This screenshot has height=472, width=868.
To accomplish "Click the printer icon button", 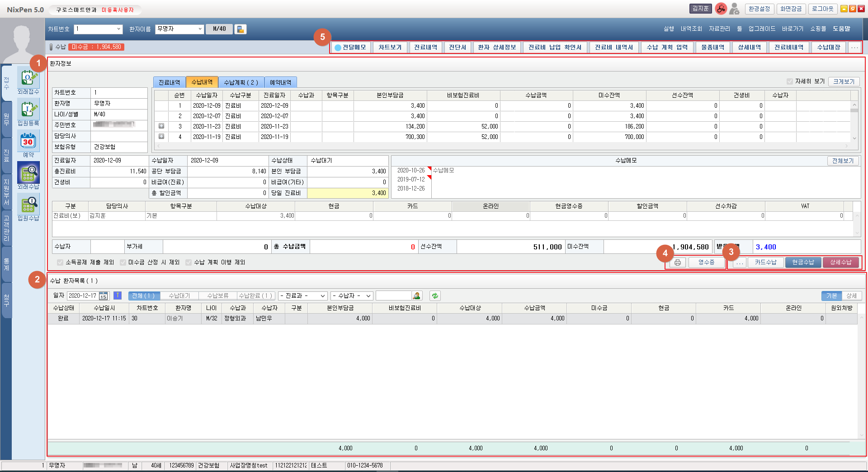I will coord(677,262).
